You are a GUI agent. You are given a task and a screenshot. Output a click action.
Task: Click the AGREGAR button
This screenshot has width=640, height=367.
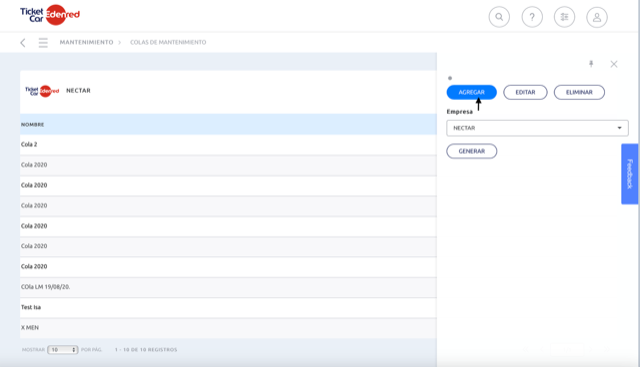tap(471, 92)
